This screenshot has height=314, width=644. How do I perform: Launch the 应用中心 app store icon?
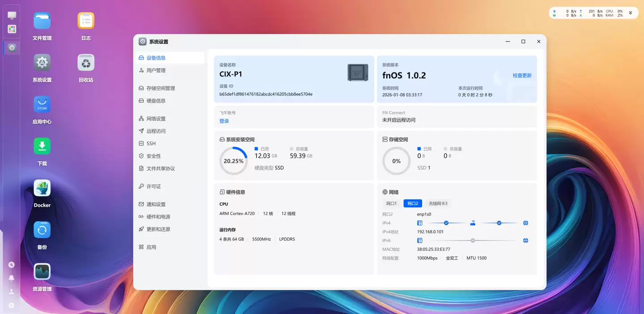(42, 104)
